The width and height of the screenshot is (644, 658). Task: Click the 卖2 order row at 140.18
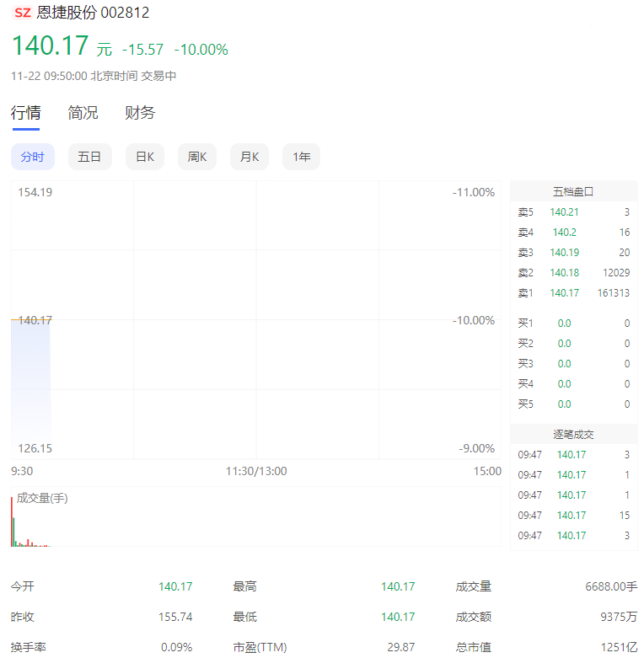[x=573, y=273]
